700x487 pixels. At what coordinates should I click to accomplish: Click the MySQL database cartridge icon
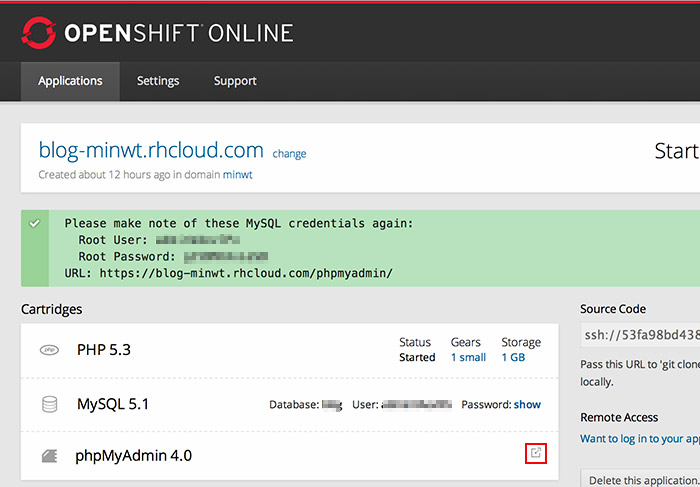[49, 404]
